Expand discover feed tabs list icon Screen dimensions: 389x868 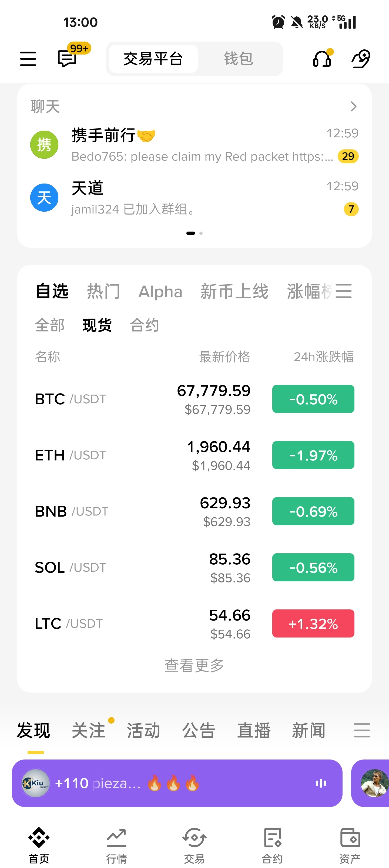(362, 730)
